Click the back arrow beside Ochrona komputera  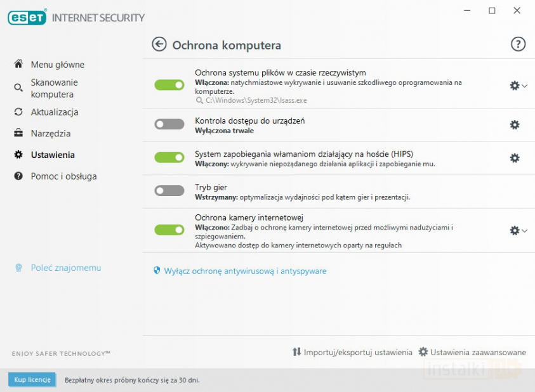click(x=159, y=44)
